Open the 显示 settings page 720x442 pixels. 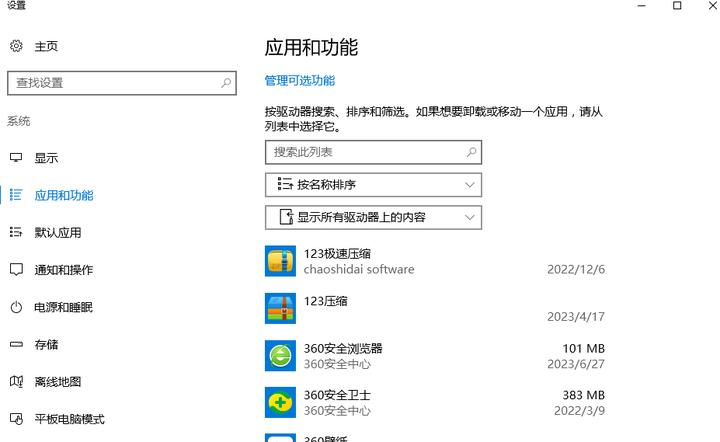(x=46, y=158)
